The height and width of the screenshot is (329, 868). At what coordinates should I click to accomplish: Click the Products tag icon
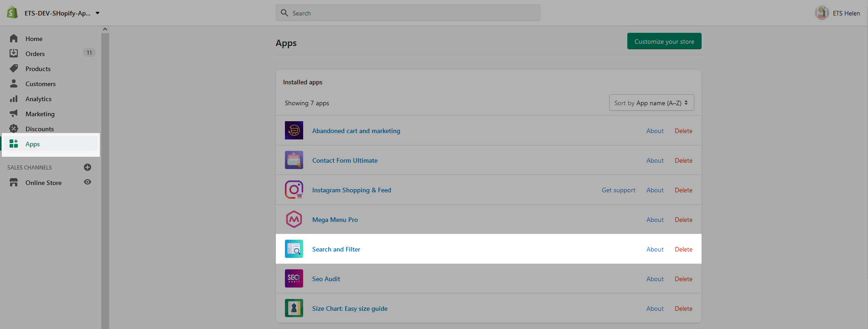(x=14, y=68)
